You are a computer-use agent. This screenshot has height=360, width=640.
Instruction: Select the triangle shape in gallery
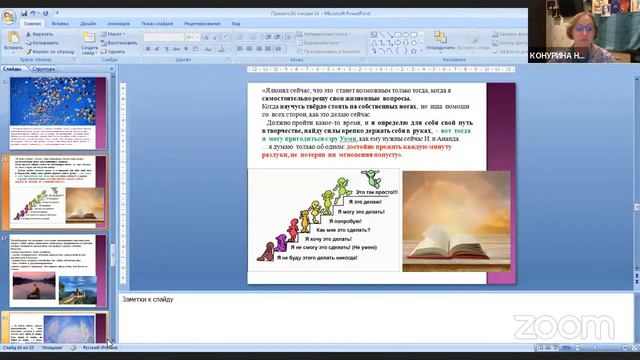(x=374, y=43)
